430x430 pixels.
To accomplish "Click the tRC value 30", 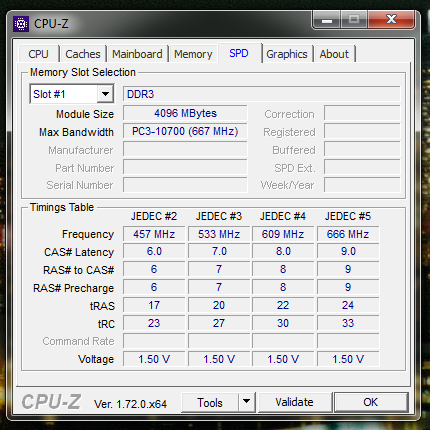I will click(283, 323).
